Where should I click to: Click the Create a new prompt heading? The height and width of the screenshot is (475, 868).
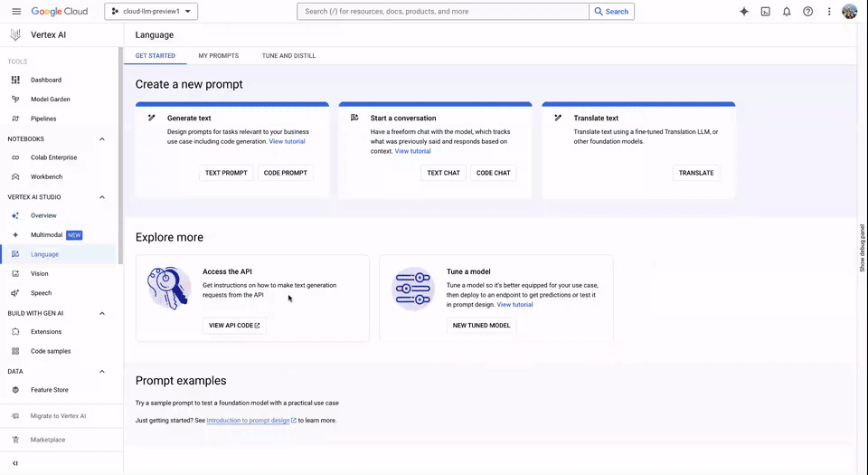[189, 84]
